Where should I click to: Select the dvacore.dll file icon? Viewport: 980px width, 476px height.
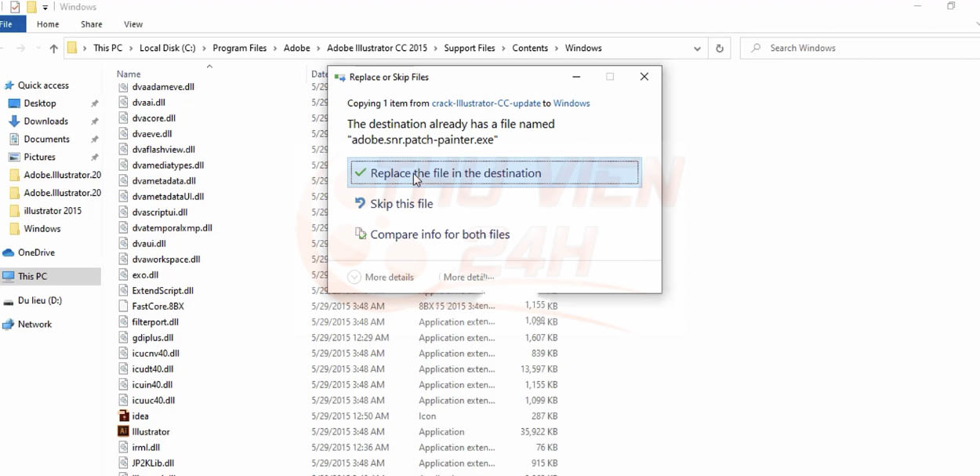123,118
